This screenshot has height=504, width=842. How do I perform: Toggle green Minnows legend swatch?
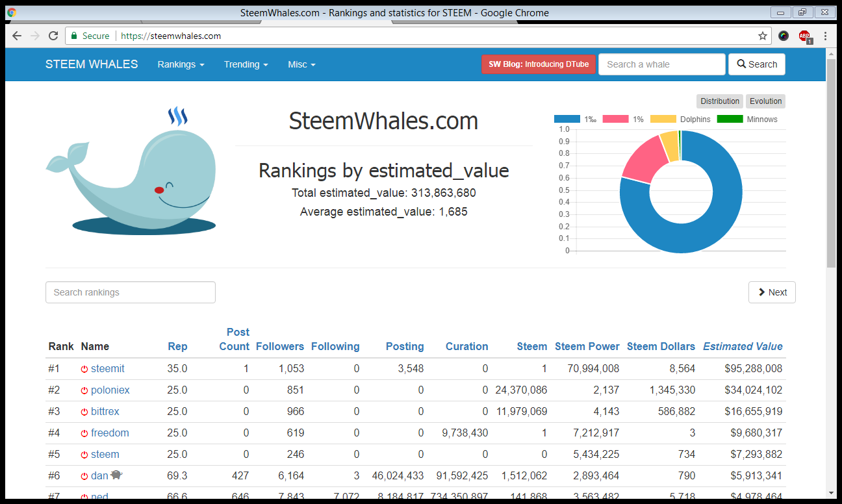pos(730,119)
